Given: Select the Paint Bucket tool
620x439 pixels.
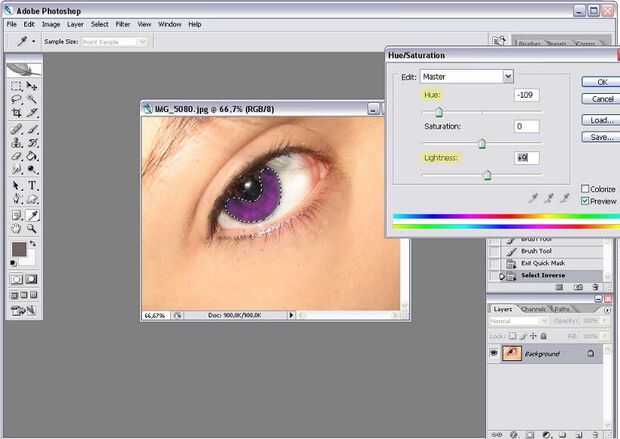Looking at the screenshot, I should pos(32,156).
